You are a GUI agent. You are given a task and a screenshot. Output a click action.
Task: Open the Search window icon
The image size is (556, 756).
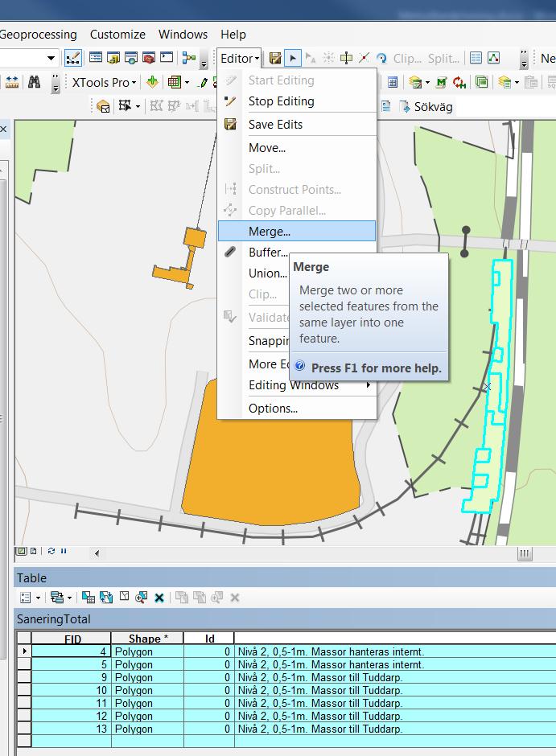pyautogui.click(x=130, y=58)
